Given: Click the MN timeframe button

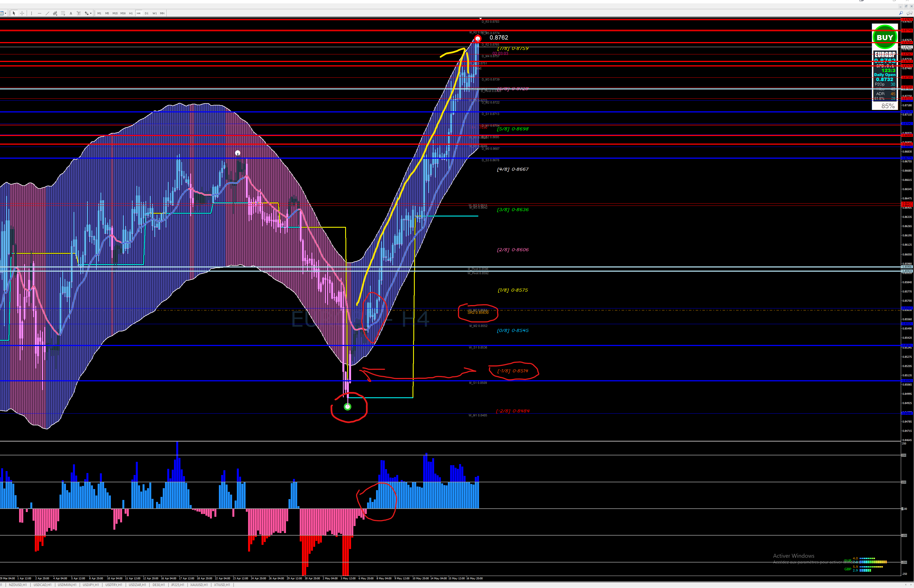Looking at the screenshot, I should pyautogui.click(x=162, y=13).
